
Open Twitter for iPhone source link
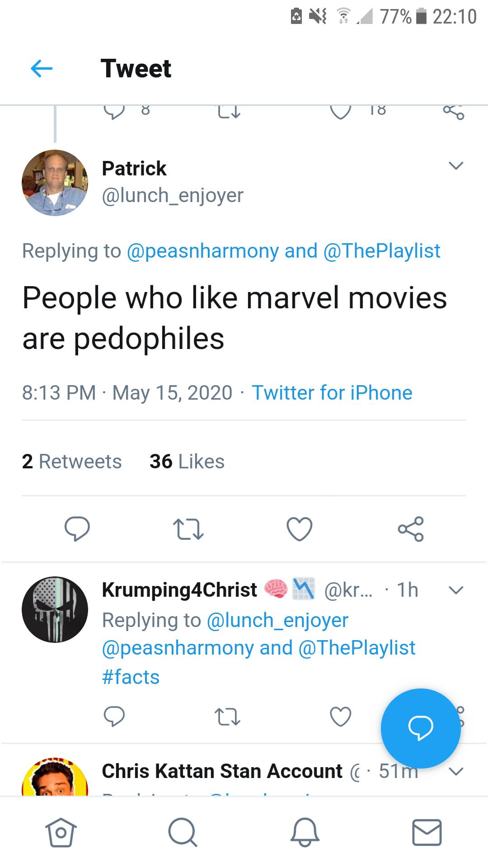click(x=331, y=393)
